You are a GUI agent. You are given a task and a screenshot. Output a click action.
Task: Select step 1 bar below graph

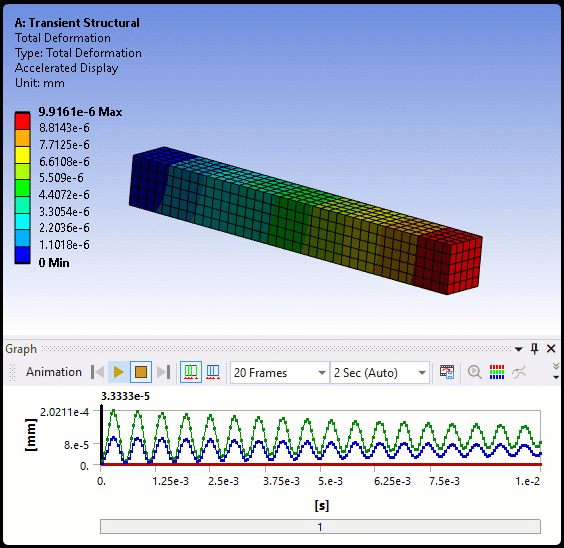320,527
